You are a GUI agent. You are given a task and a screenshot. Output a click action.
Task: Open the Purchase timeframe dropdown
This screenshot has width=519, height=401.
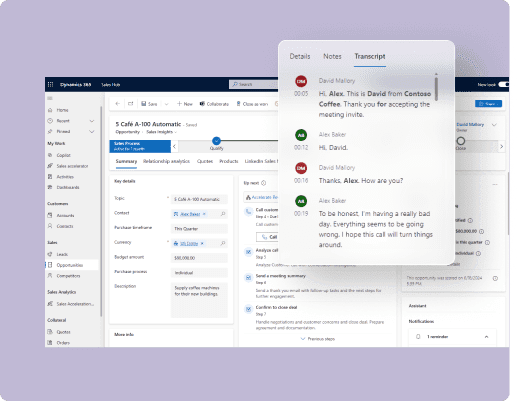(x=199, y=229)
